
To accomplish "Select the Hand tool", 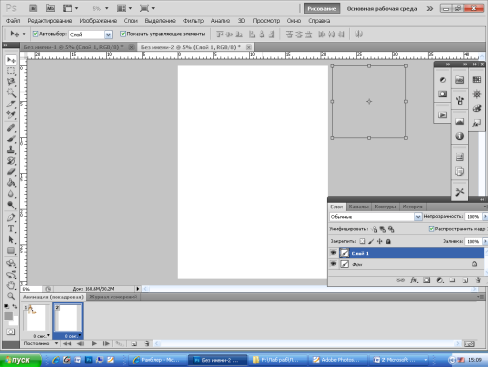I will [11, 285].
